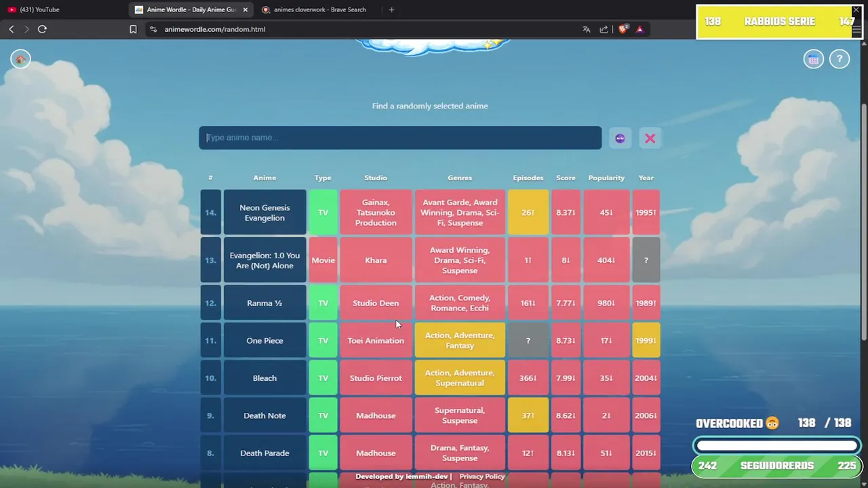The image size is (868, 488).
Task: Click the Studio column header
Action: (x=376, y=178)
